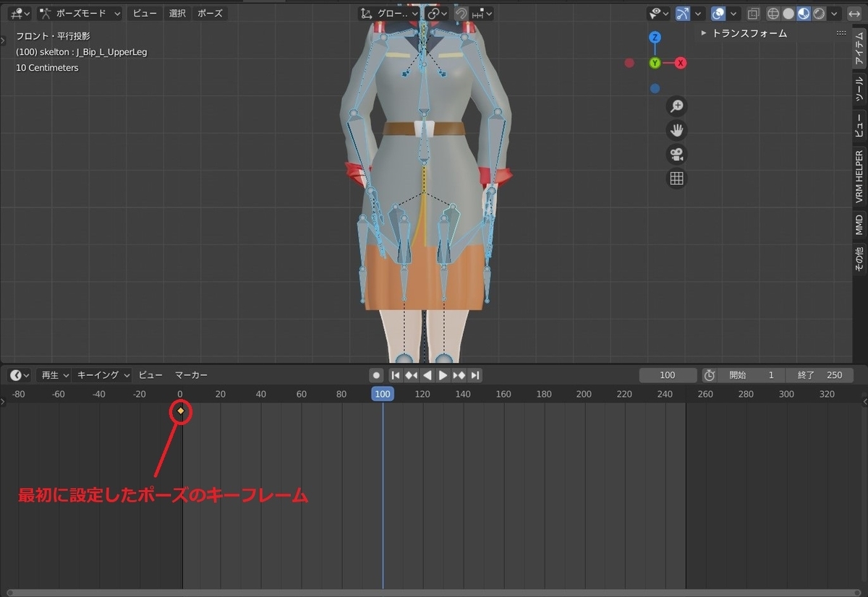This screenshot has width=868, height=597.
Task: Jump to the next keyframe
Action: click(459, 375)
